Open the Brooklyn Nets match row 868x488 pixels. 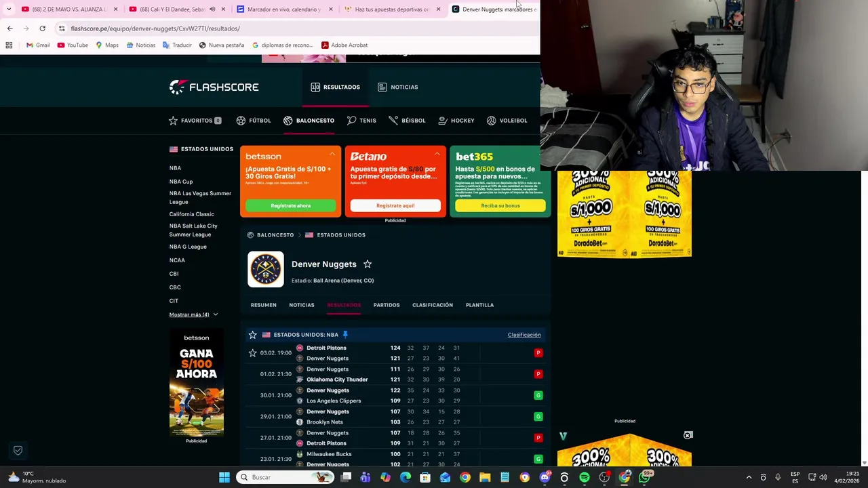coord(395,416)
